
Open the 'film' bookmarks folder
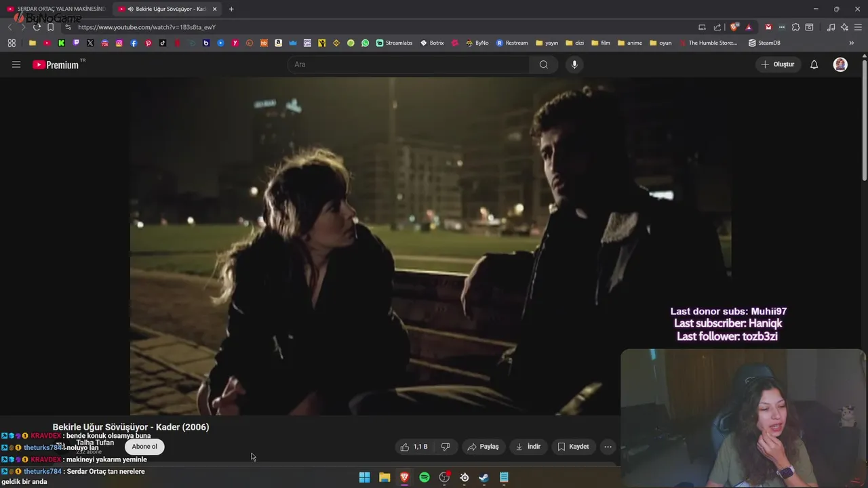coord(601,43)
